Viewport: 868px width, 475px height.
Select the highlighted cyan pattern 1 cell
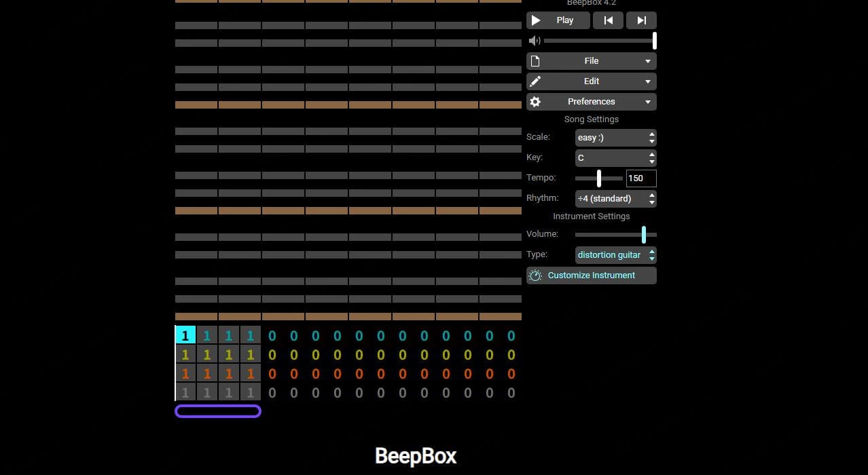(185, 335)
